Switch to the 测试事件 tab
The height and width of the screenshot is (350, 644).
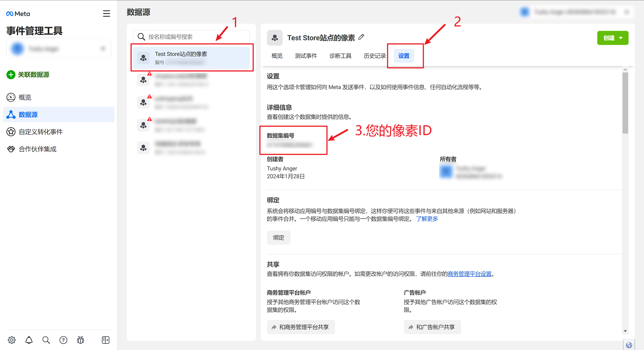click(x=306, y=56)
